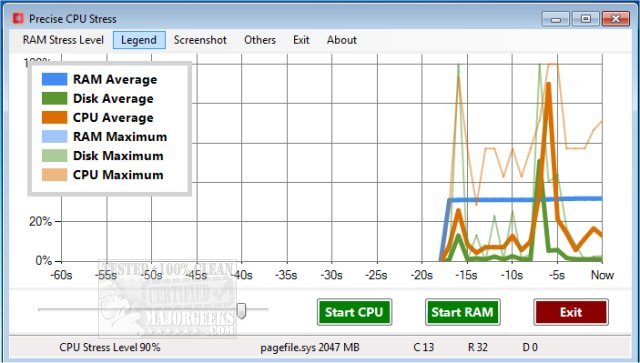Open the Others menu
The width and height of the screenshot is (640, 363).
260,40
